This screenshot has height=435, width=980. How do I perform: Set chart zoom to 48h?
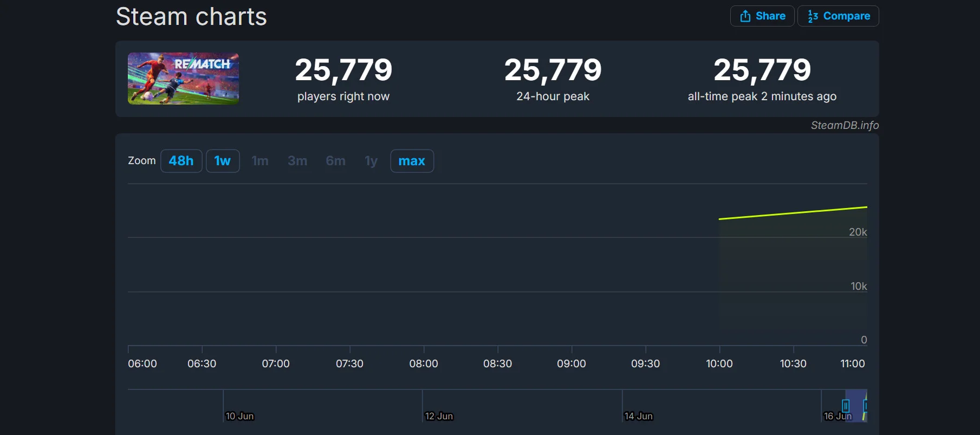pos(181,161)
